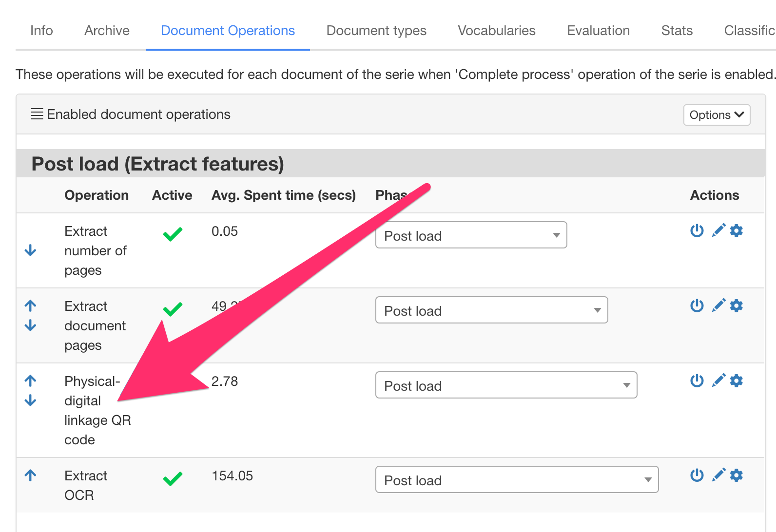Screen dimensions: 776x532
Task: Edit 'Extract number of pages' with pencil icon
Action: [x=718, y=230]
